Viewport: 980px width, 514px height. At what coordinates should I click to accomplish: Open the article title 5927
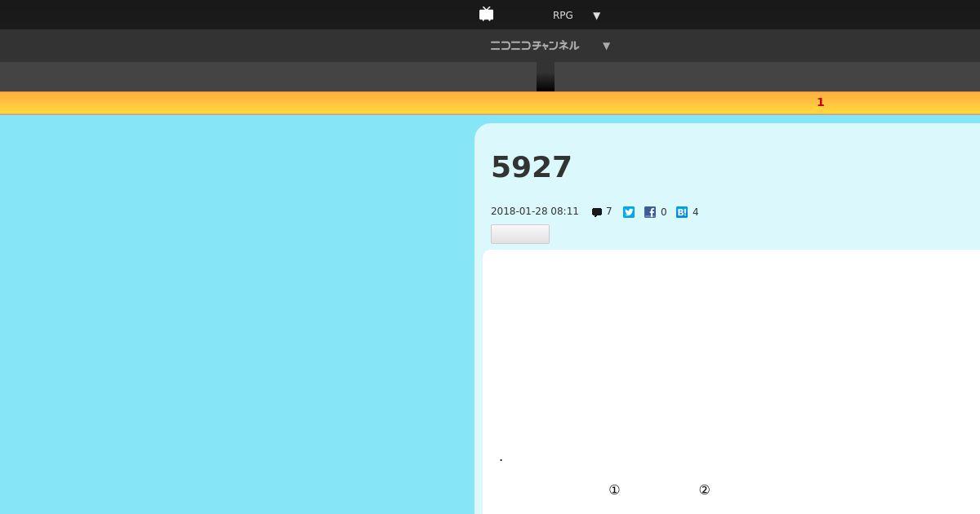[x=532, y=167]
